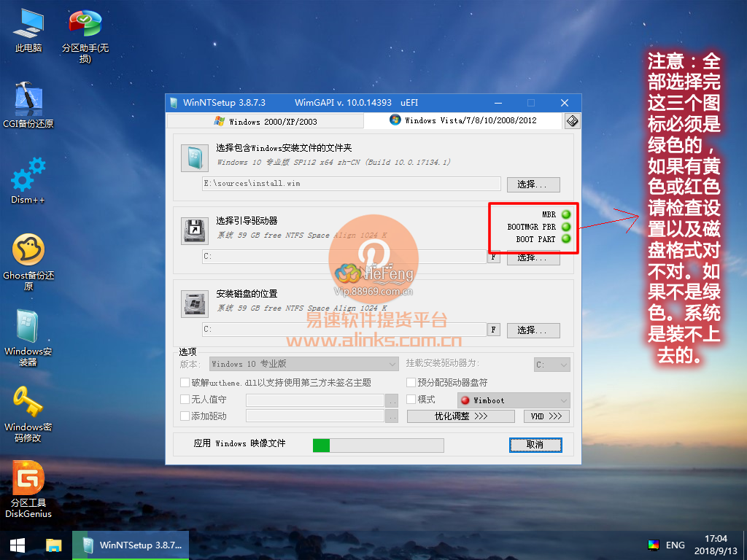
Task: Launch 分区工具 DiskGenius desktop icon
Action: click(28, 489)
